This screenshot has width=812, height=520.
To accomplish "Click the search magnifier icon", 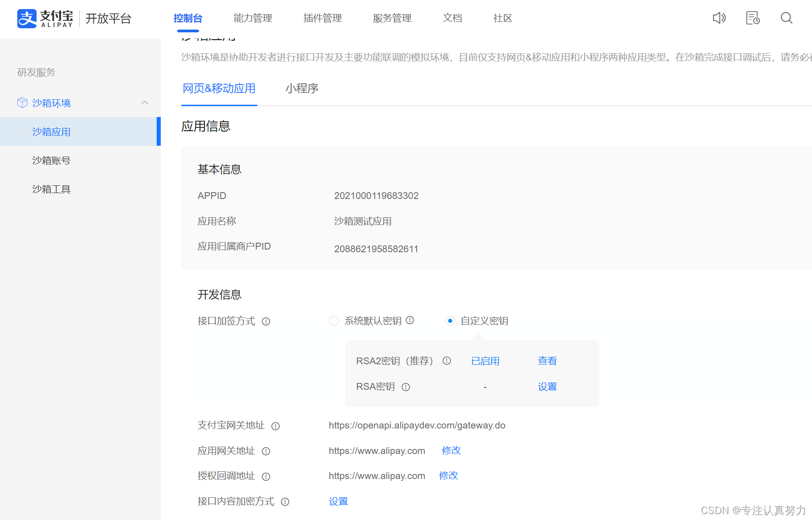I will click(x=786, y=18).
